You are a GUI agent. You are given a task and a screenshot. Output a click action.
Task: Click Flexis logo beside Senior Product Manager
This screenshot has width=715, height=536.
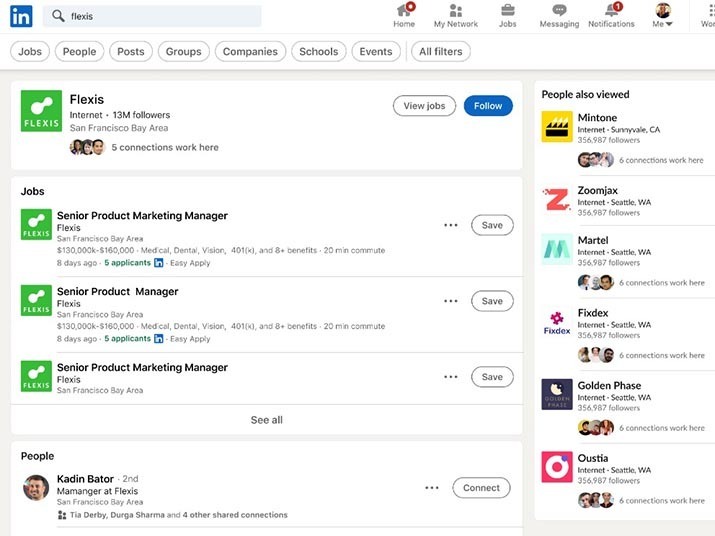36,301
